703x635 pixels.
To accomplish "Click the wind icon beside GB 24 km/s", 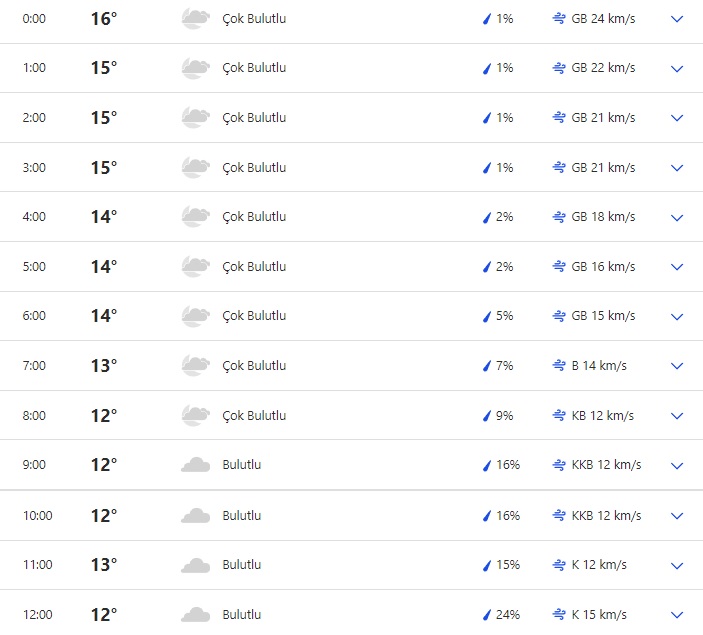I will 559,19.
